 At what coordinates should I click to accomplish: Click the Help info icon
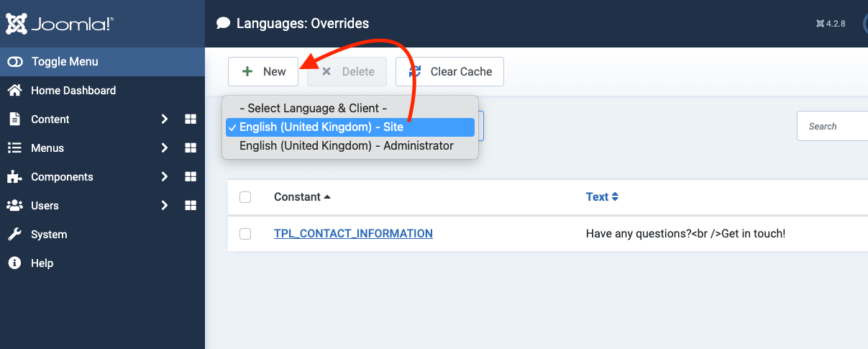point(14,263)
